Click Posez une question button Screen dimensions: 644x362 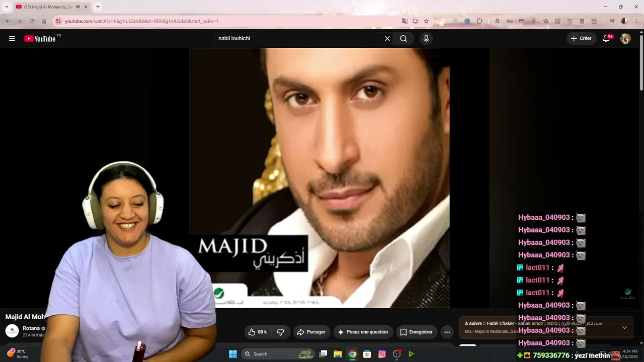tap(363, 332)
